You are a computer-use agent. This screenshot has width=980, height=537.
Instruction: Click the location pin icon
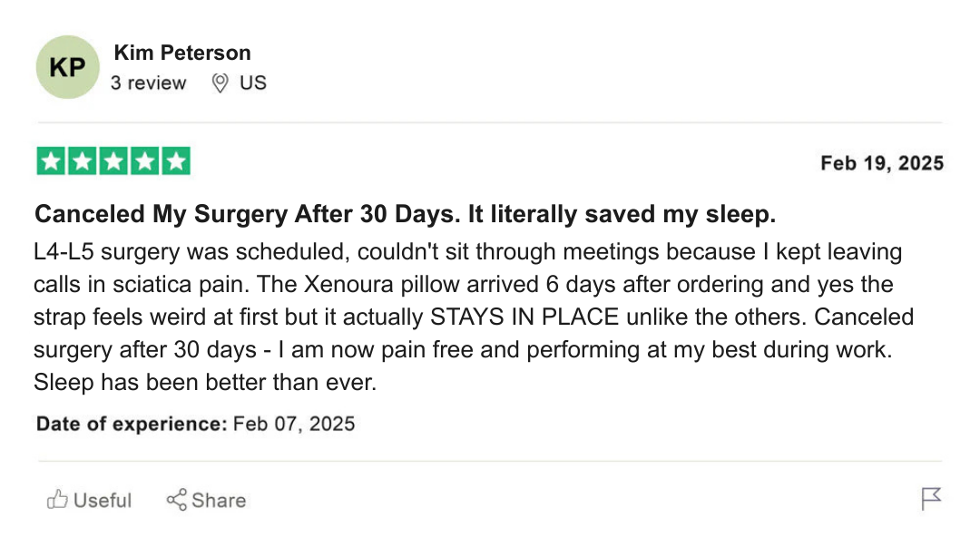tap(220, 83)
